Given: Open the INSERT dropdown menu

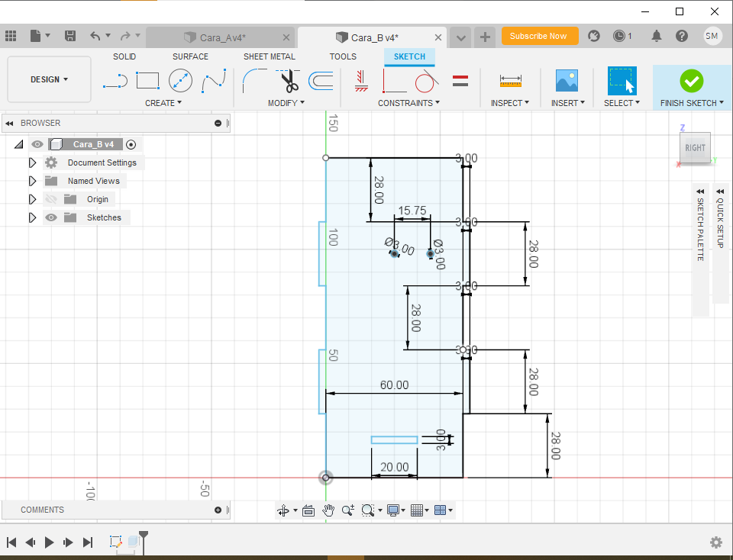Looking at the screenshot, I should coord(567,103).
